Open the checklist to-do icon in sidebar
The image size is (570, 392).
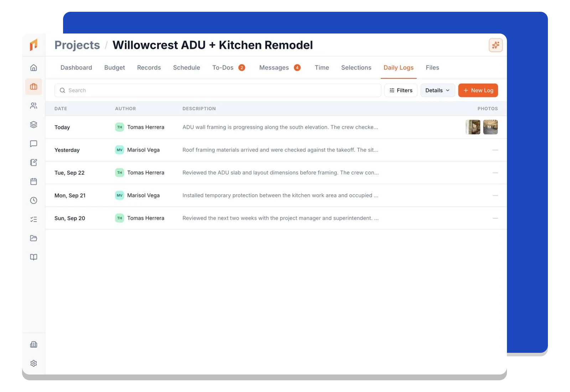pyautogui.click(x=33, y=219)
